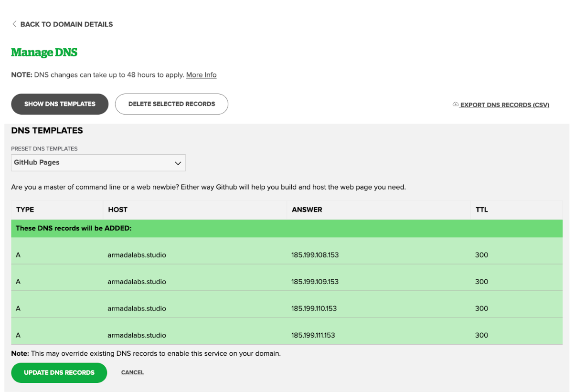Select GitHub Pages from the template selector

[98, 162]
